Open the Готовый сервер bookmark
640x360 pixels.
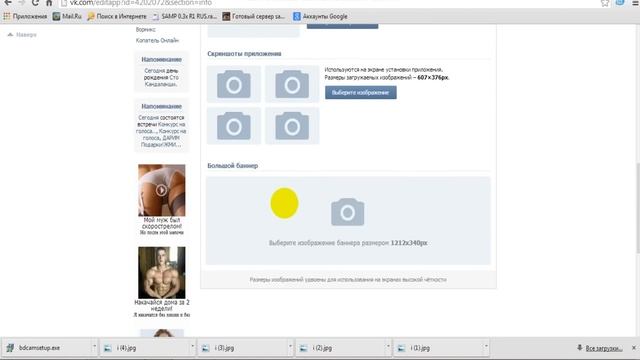pos(253,16)
